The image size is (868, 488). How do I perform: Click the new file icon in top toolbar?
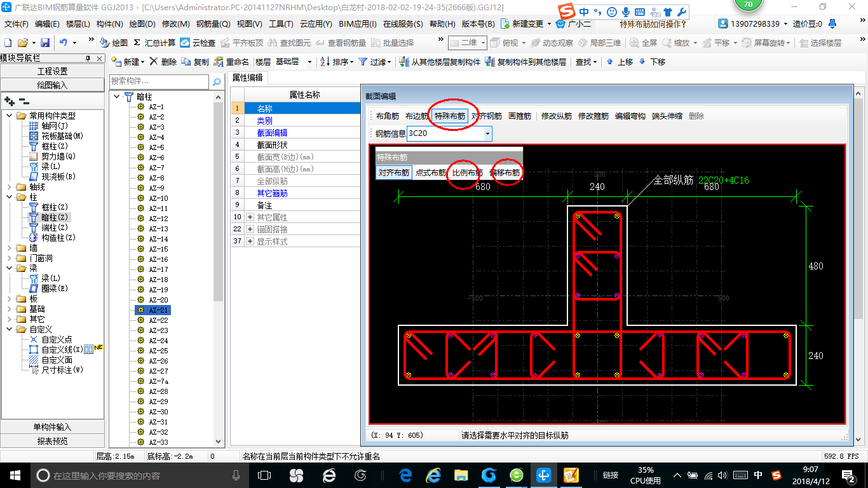coord(8,43)
